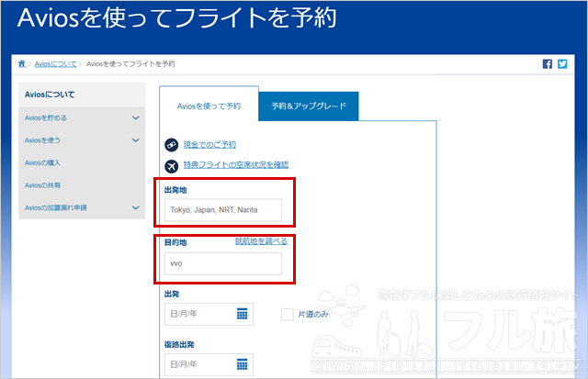
Task: Open Aviosの加算漏れ申請 sidebar item
Action: 55,207
